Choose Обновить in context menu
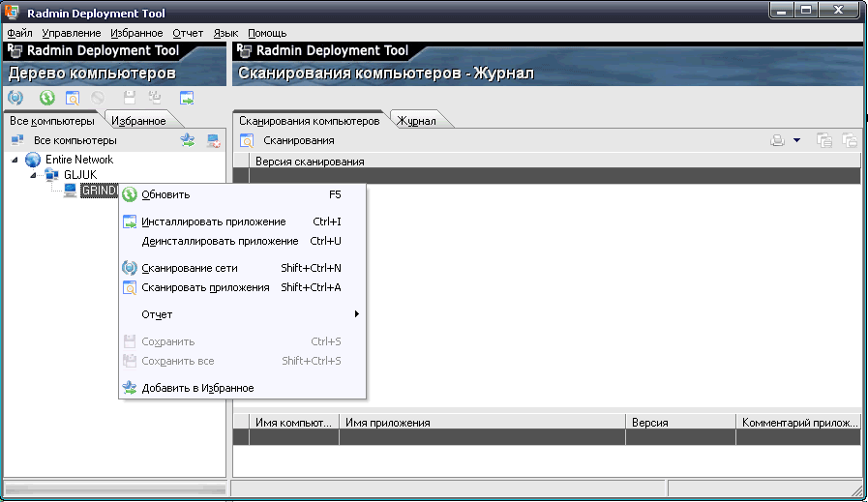This screenshot has width=868, height=502. click(243, 194)
